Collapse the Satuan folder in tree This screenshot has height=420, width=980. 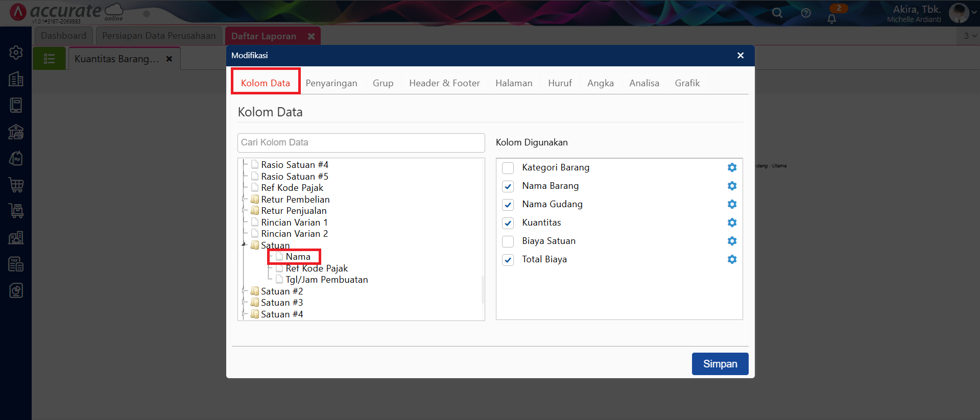coord(244,245)
